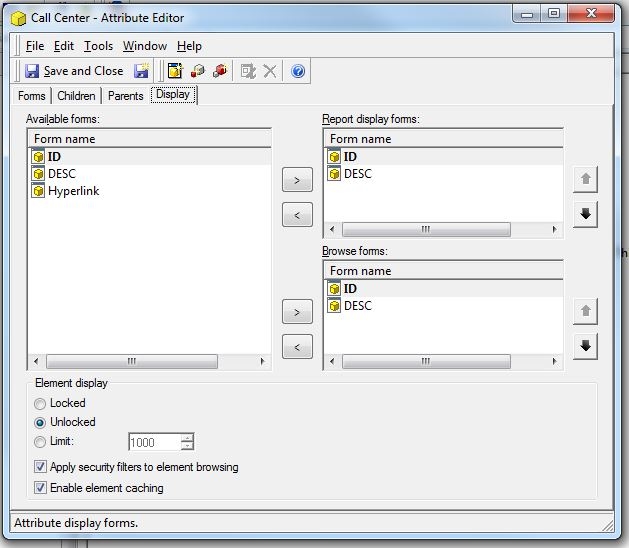Switch to the Children tab
629x548 pixels.
coord(77,96)
